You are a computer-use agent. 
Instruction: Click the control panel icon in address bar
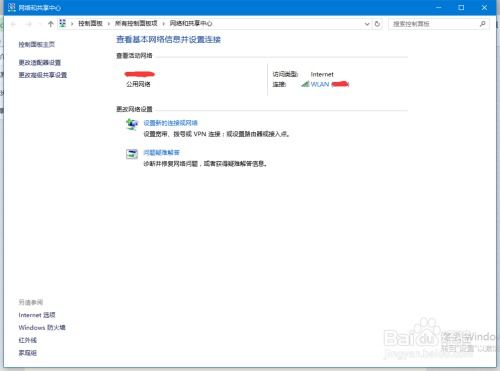click(x=62, y=23)
